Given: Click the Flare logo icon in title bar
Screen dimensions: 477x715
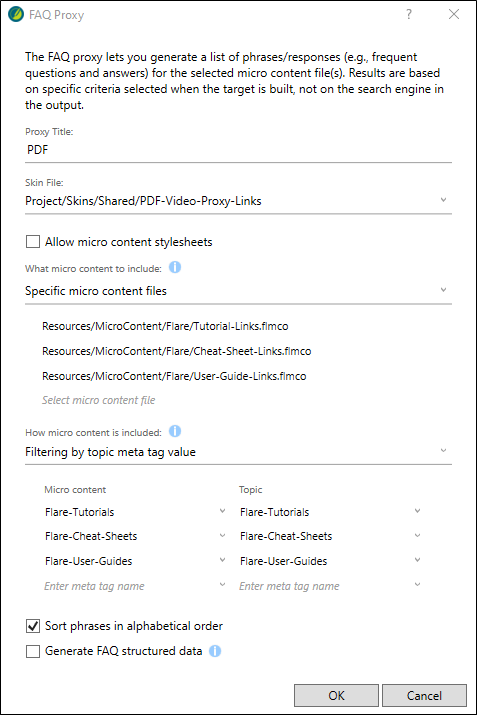Looking at the screenshot, I should [x=16, y=14].
